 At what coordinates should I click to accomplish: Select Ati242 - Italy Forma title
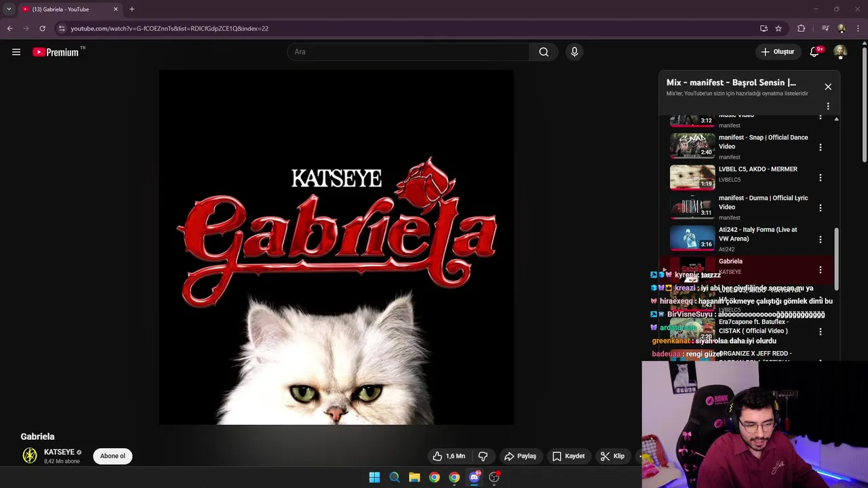point(757,234)
